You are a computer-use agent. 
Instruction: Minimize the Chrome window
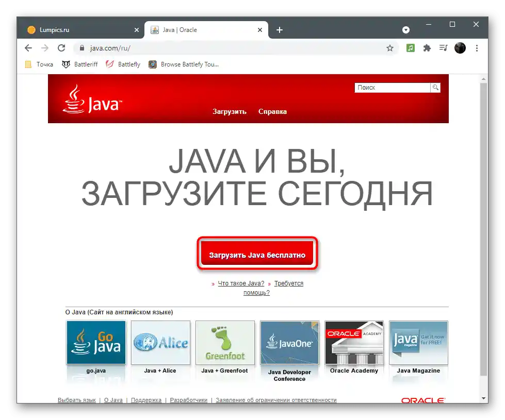(x=429, y=24)
